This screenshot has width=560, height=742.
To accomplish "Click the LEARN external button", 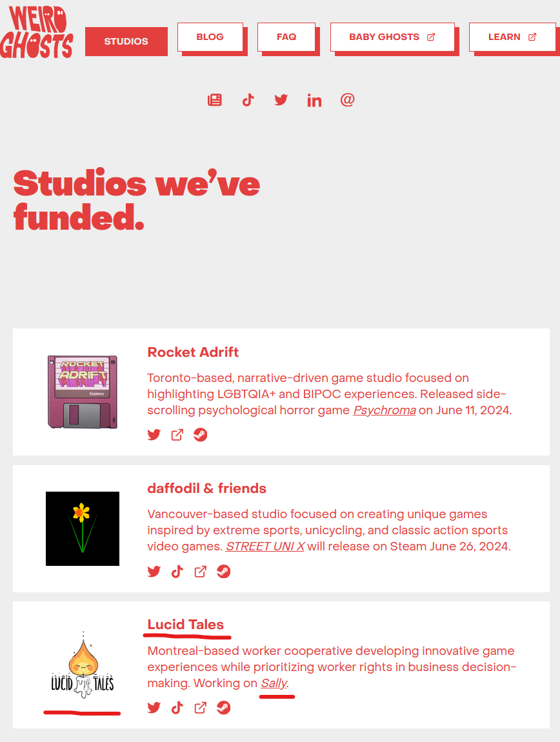I will click(x=512, y=37).
